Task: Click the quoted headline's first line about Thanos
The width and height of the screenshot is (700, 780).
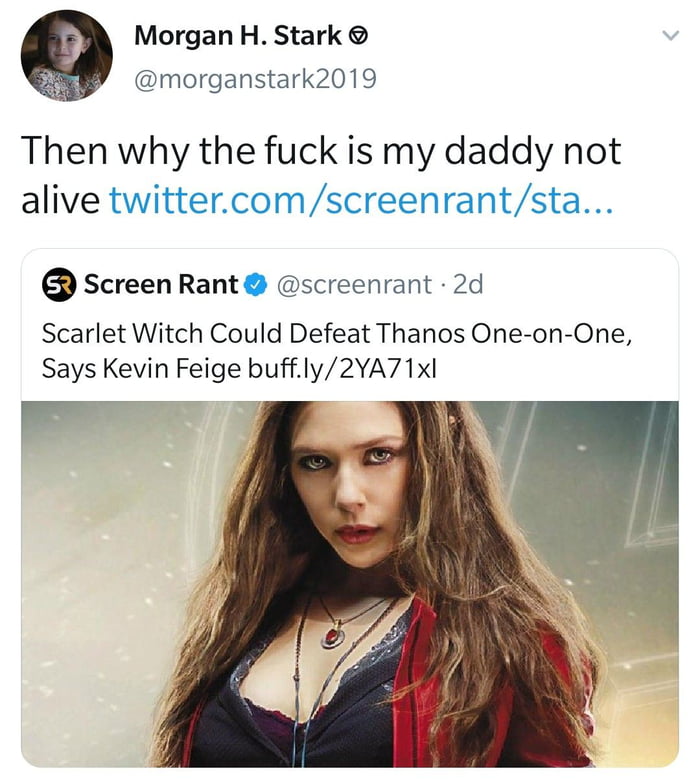Action: (335, 333)
